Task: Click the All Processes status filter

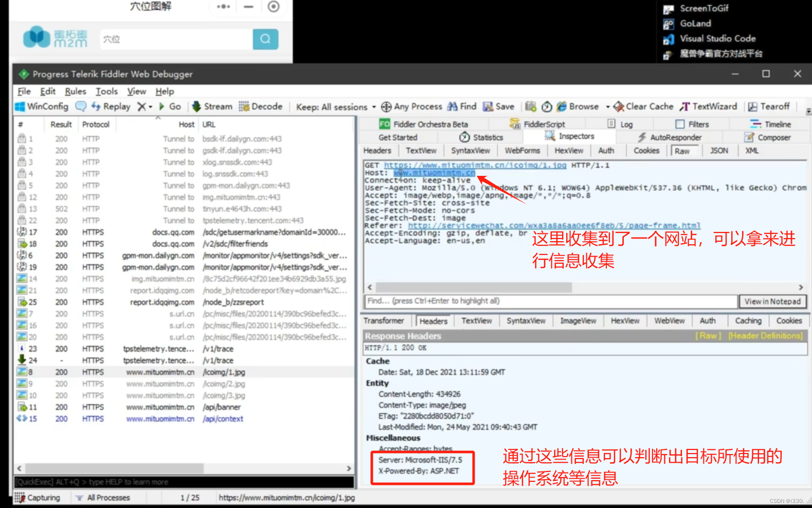Action: (x=103, y=498)
